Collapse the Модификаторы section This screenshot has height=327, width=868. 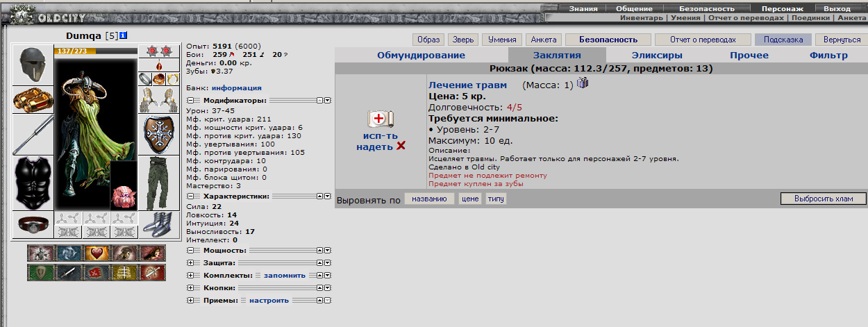click(190, 100)
